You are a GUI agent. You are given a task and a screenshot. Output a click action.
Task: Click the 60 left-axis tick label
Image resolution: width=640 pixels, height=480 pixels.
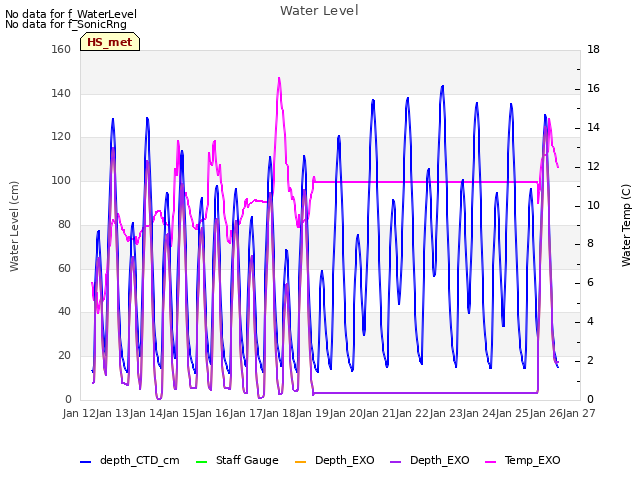[x=64, y=268]
